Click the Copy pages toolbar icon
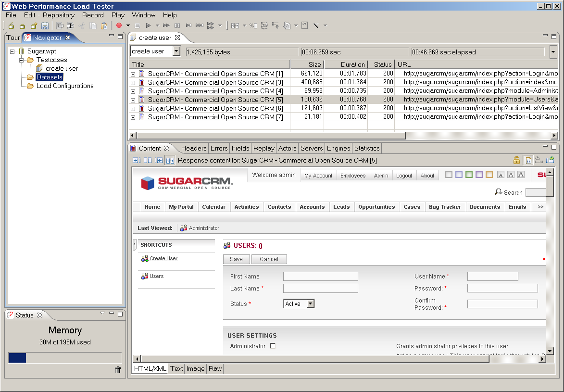This screenshot has width=564, height=392. point(93,25)
